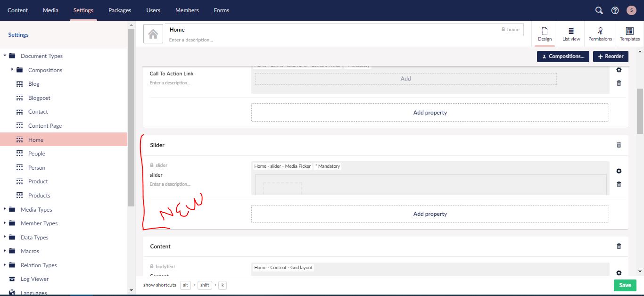Click Add property under Call To Action Link

430,113
